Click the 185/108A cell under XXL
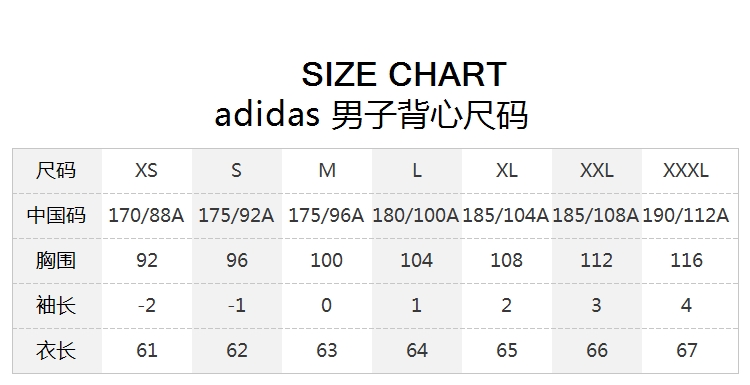 point(596,215)
